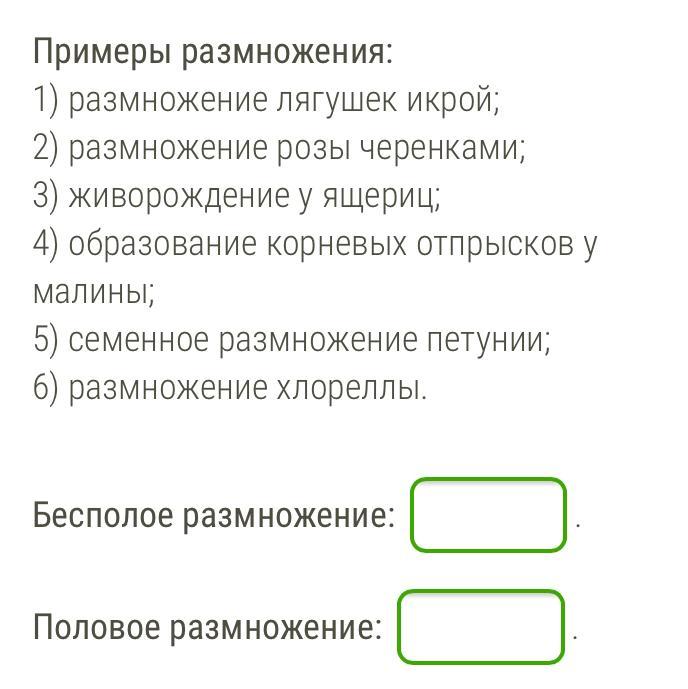Click the wrapped word малины
688x689 pixels.
coord(93,293)
